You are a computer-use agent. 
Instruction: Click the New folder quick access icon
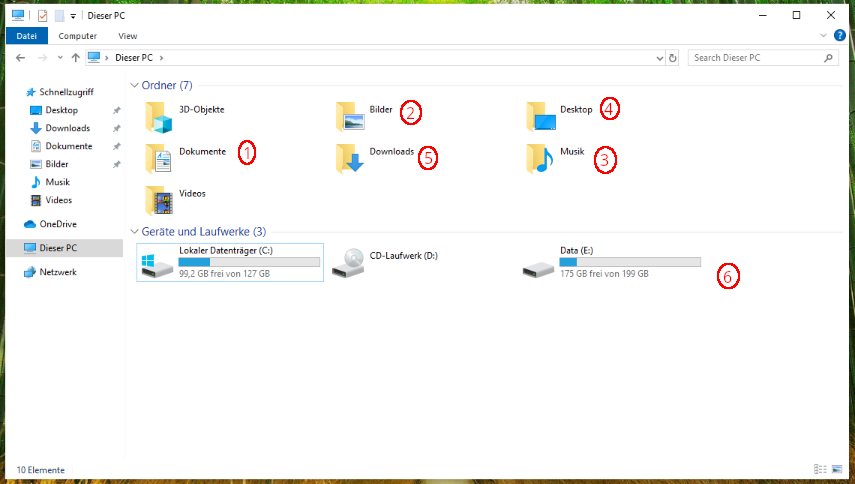[59, 16]
